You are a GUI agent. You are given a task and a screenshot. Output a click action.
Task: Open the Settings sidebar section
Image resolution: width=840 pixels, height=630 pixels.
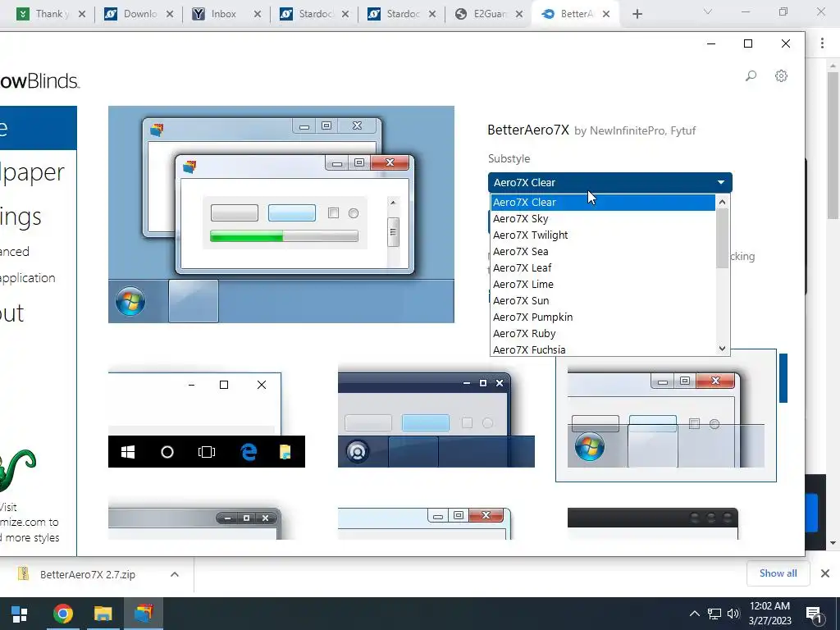[x=21, y=217]
